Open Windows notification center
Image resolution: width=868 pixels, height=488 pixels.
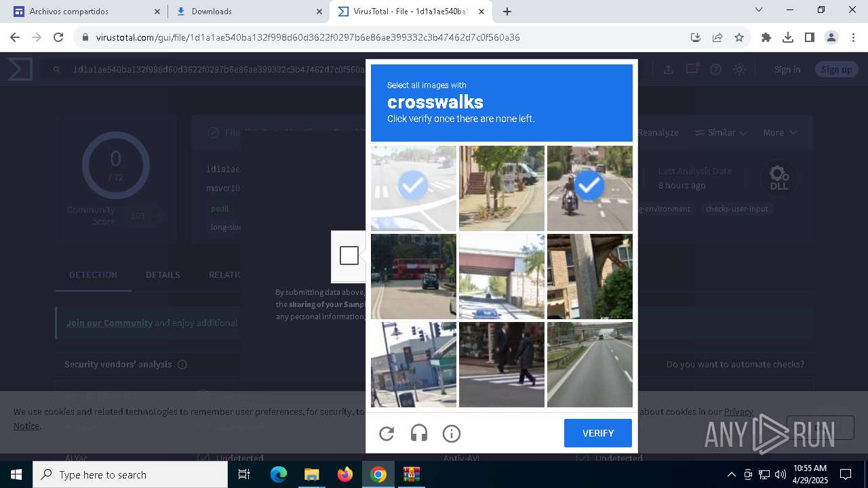pyautogui.click(x=846, y=474)
